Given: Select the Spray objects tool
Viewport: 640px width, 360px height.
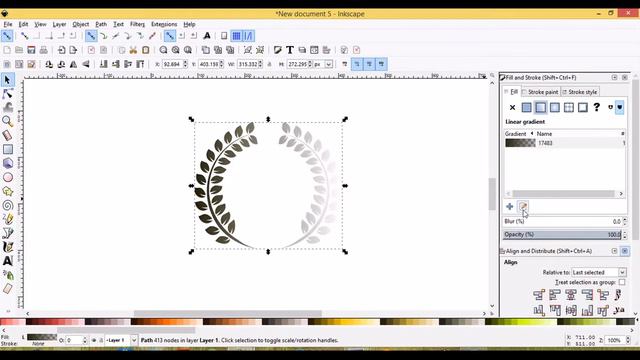Looking at the screenshot, I should pyautogui.click(x=7, y=275).
